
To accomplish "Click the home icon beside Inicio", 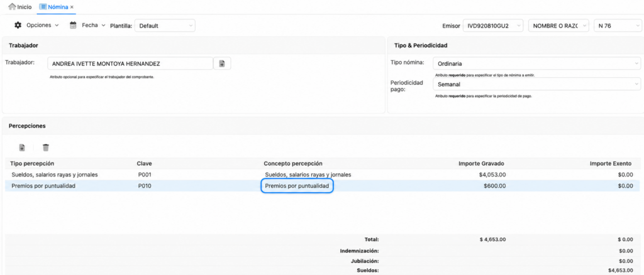I will click(13, 7).
